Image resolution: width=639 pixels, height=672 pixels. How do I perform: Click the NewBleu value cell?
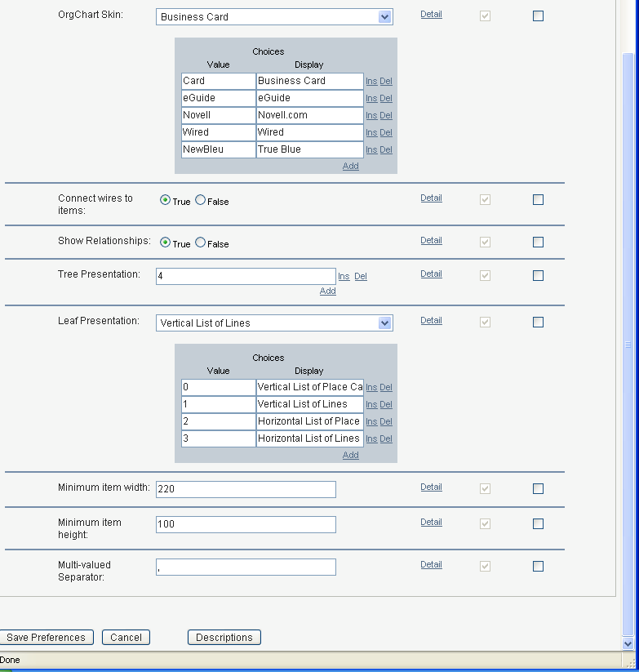click(219, 149)
